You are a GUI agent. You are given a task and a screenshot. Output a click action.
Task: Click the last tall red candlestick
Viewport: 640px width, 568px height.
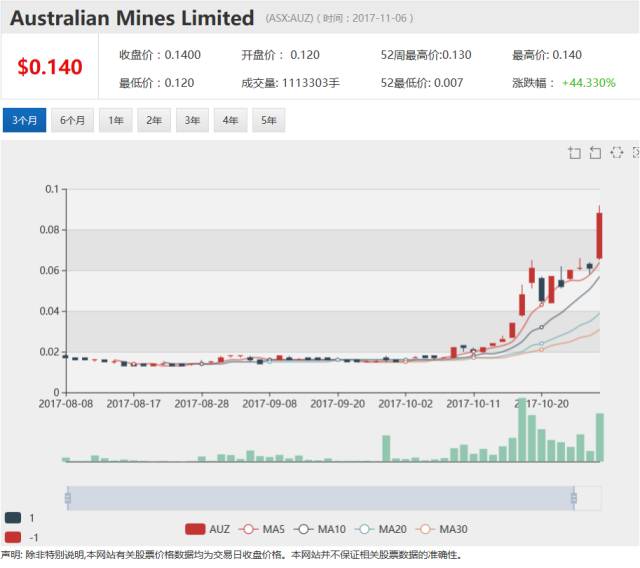tap(599, 235)
